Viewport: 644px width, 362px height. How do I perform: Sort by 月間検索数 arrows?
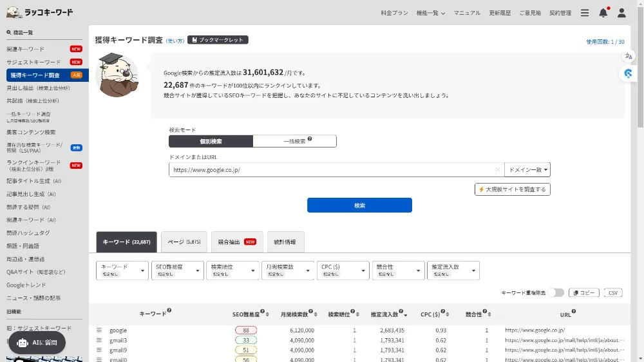(x=316, y=315)
